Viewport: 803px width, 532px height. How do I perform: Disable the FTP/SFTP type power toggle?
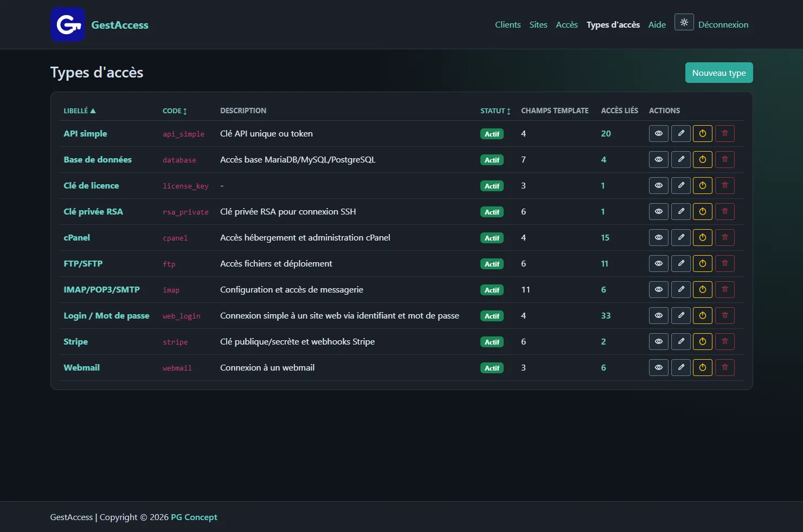703,263
